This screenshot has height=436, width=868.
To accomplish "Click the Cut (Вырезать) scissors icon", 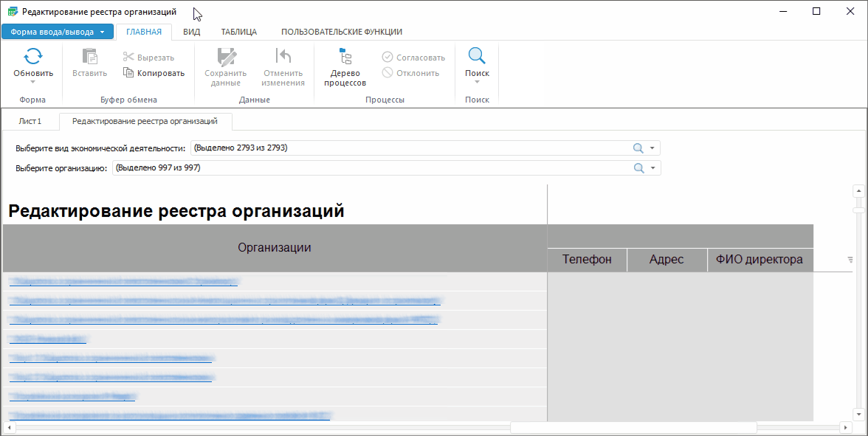I will click(x=128, y=58).
